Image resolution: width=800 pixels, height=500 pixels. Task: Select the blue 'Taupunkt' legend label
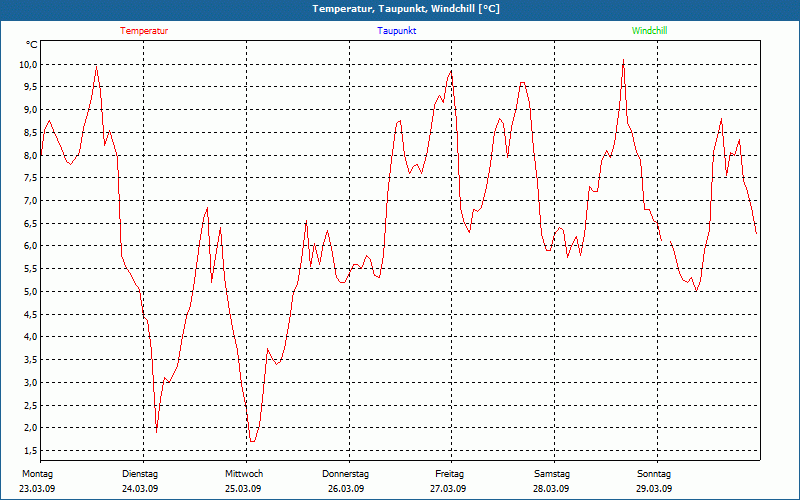[x=396, y=31]
